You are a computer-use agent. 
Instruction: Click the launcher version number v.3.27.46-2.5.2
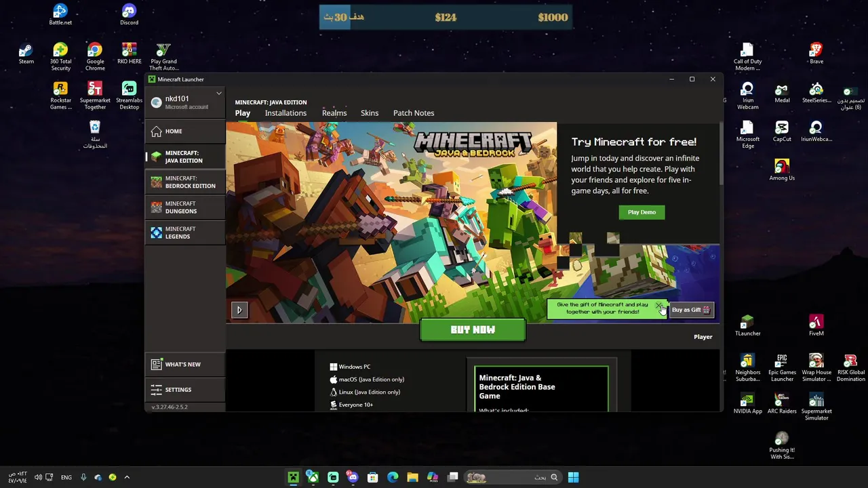pos(170,407)
